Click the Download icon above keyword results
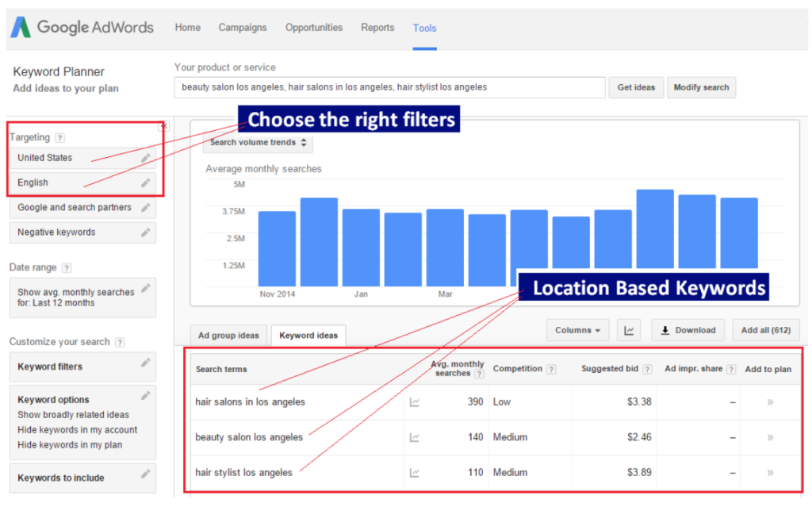This screenshot has width=812, height=507. point(688,329)
